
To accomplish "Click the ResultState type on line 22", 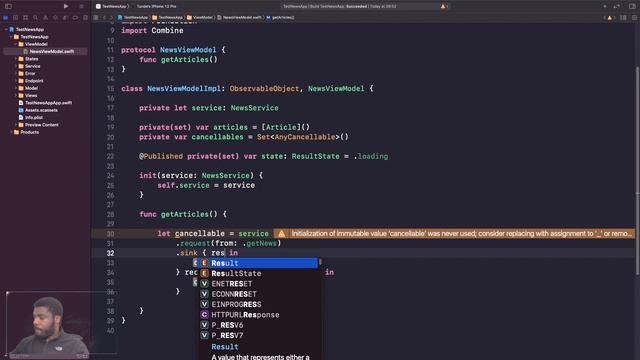I will pyautogui.click(x=316, y=156).
